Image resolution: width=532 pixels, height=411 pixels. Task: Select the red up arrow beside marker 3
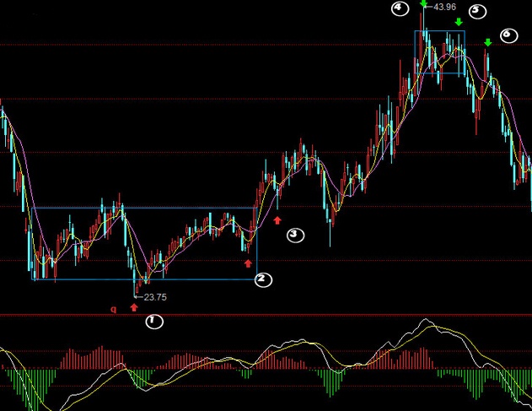coord(277,219)
